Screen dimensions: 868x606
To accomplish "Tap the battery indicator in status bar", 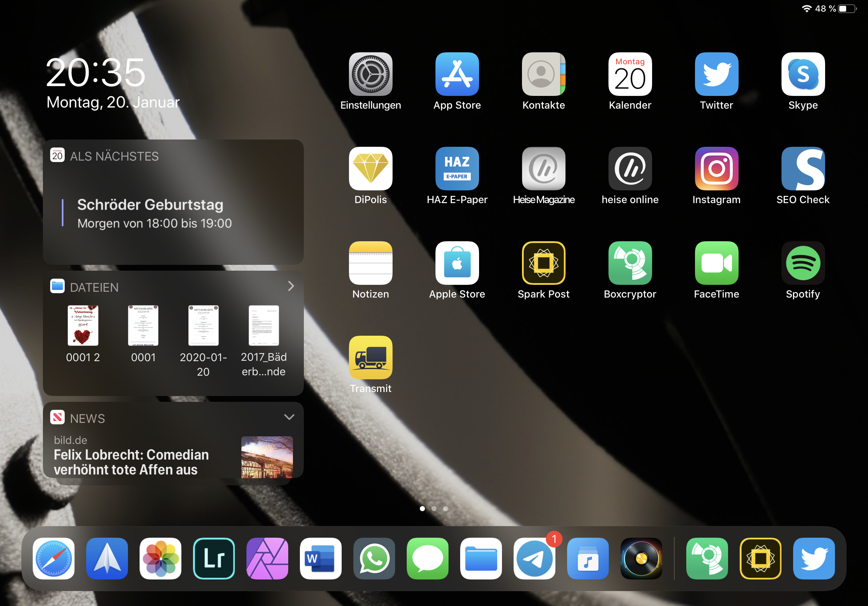I will [x=847, y=9].
